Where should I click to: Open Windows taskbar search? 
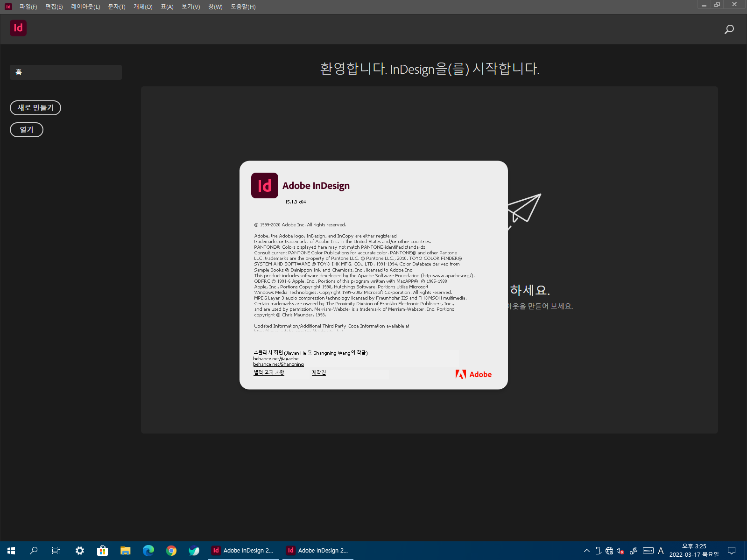pos(34,551)
